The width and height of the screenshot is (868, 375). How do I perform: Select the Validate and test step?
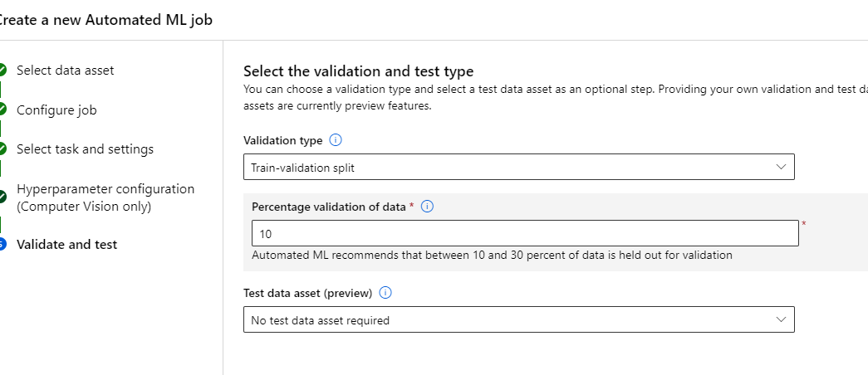click(66, 244)
